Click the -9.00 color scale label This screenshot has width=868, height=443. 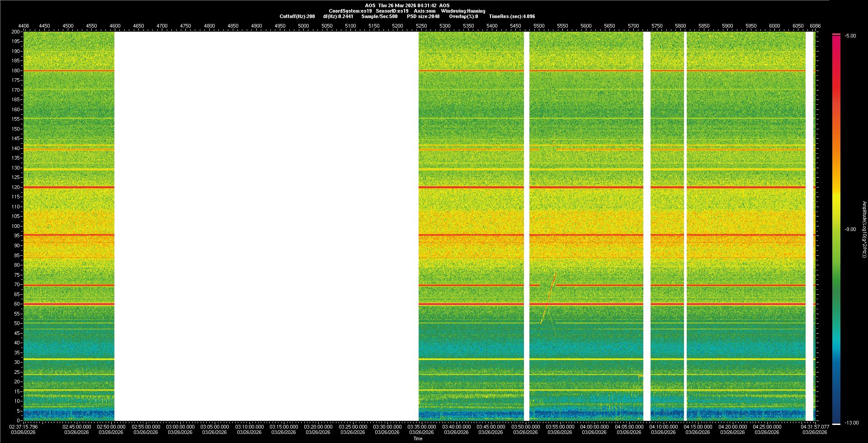click(850, 230)
